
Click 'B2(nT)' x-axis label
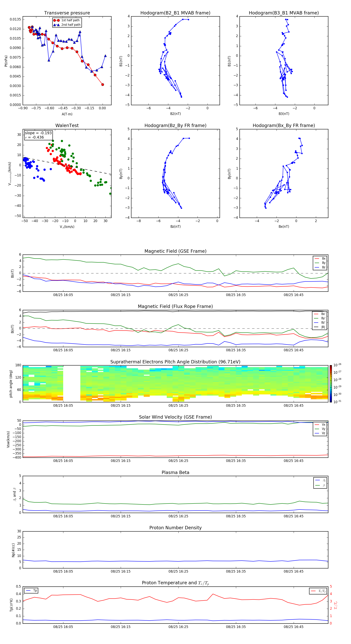[175, 114]
